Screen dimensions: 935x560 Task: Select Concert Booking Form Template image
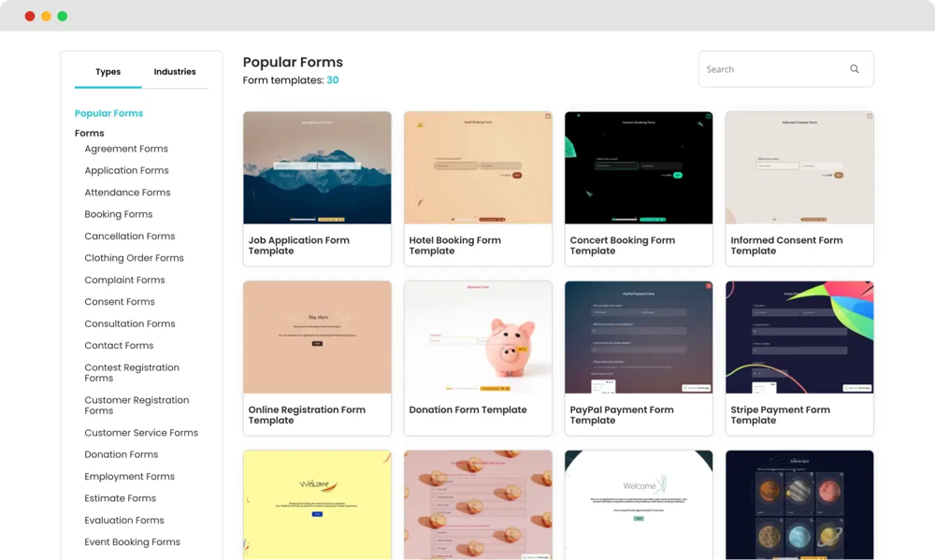coord(639,168)
